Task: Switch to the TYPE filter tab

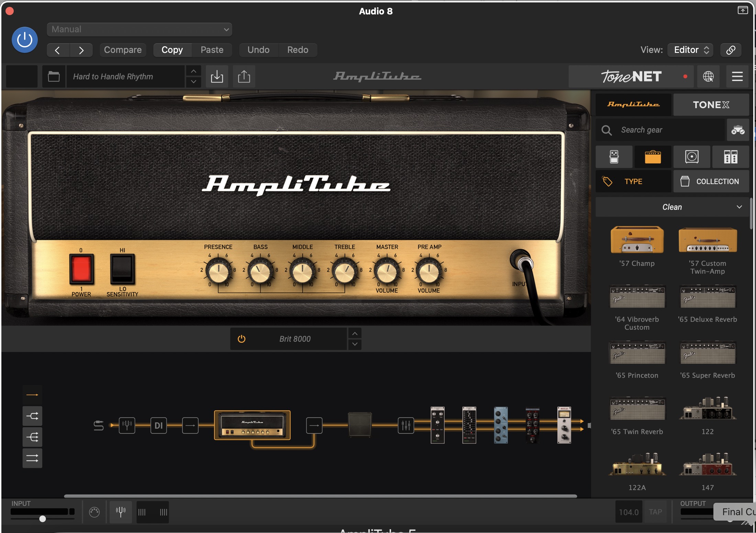Action: click(x=633, y=181)
